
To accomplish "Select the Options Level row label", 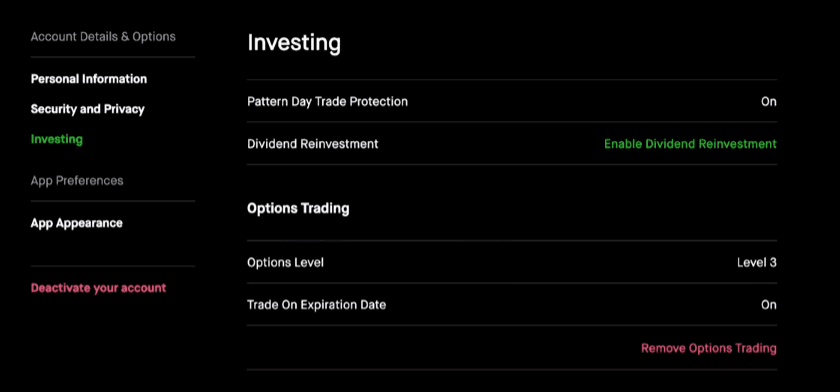I will point(285,263).
